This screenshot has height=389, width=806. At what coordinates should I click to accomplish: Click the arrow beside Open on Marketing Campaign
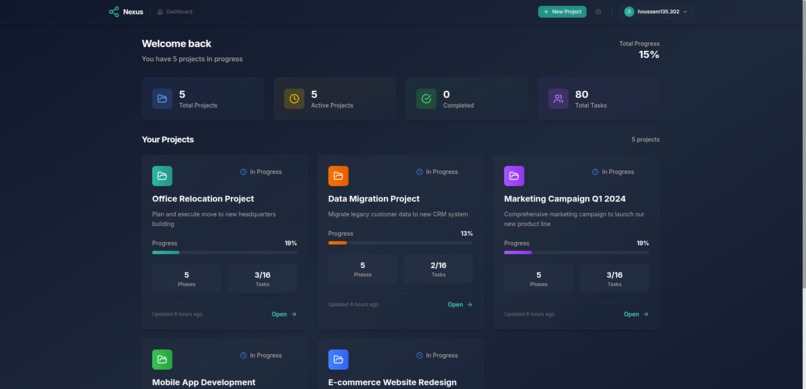click(x=646, y=314)
